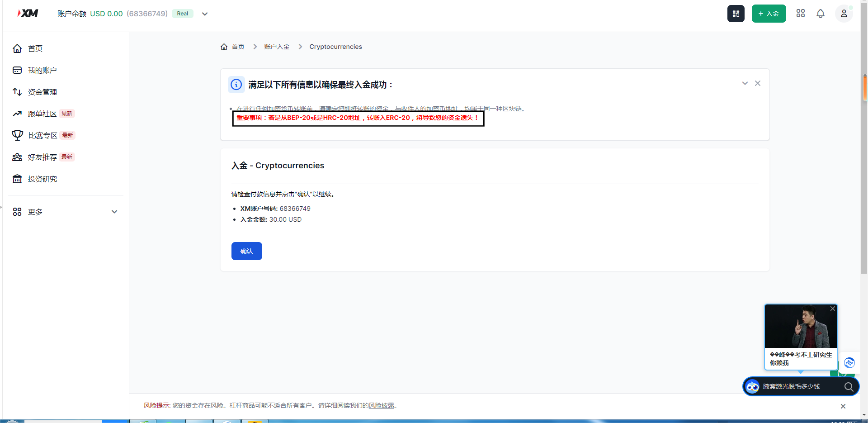The width and height of the screenshot is (868, 423).
Task: Click the Real account badge
Action: click(183, 14)
